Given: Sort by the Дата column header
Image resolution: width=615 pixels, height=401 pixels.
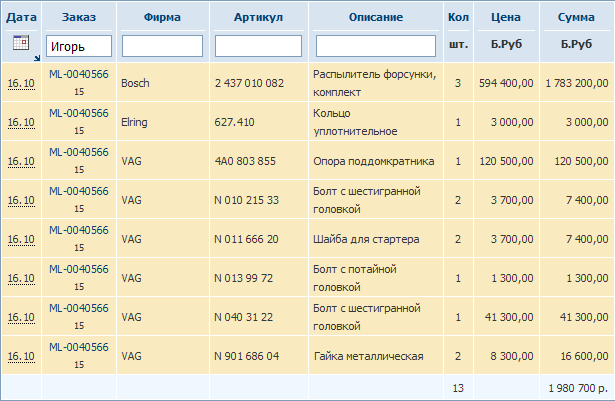Looking at the screenshot, I should pos(21,18).
